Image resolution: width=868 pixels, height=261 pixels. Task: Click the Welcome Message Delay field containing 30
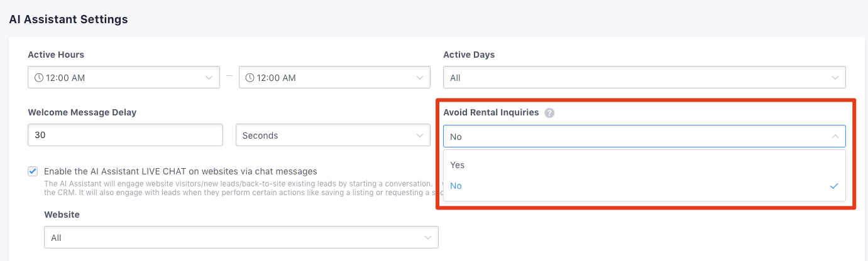125,136
